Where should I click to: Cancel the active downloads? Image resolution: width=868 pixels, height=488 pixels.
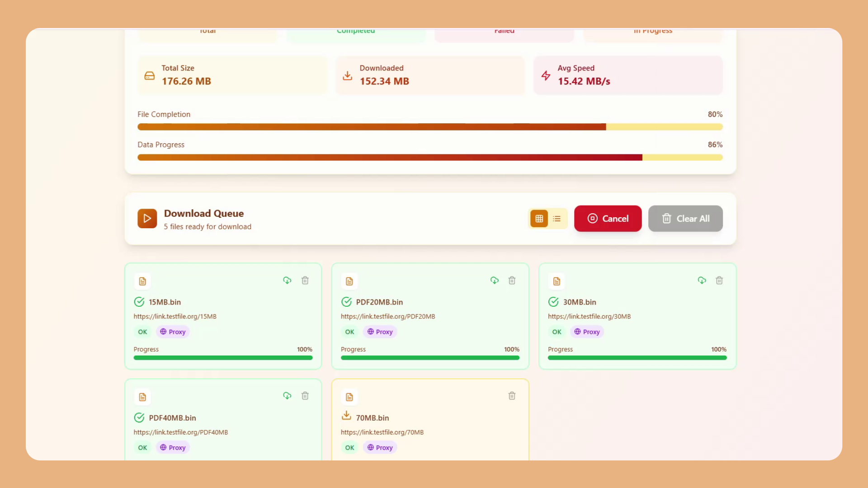coord(608,219)
